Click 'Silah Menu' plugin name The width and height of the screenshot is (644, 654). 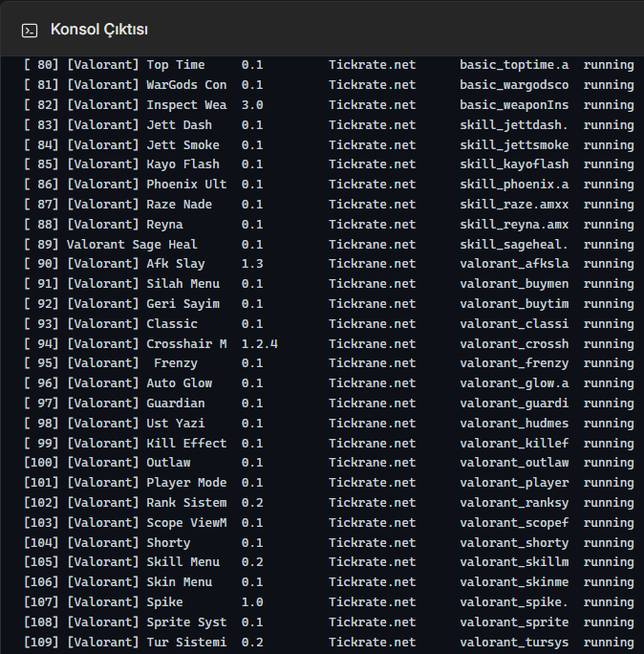(x=182, y=284)
